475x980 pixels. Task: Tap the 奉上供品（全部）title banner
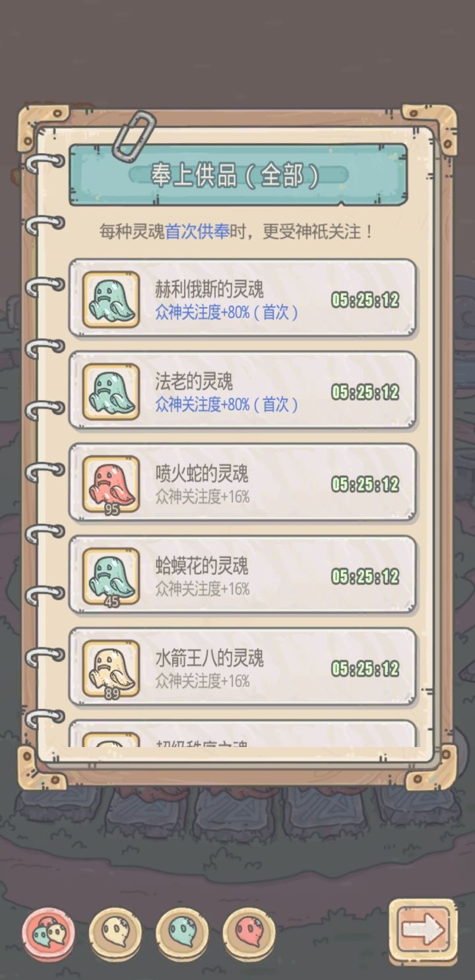click(238, 175)
